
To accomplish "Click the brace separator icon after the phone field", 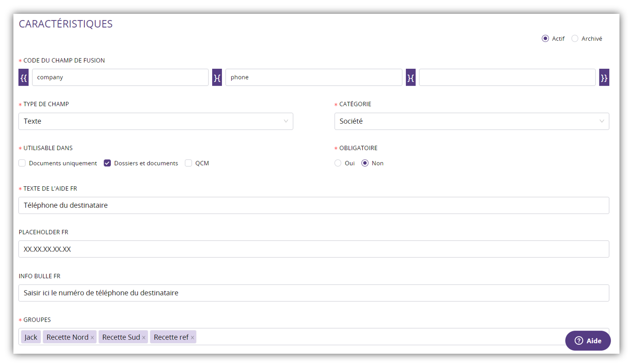I will 411,77.
